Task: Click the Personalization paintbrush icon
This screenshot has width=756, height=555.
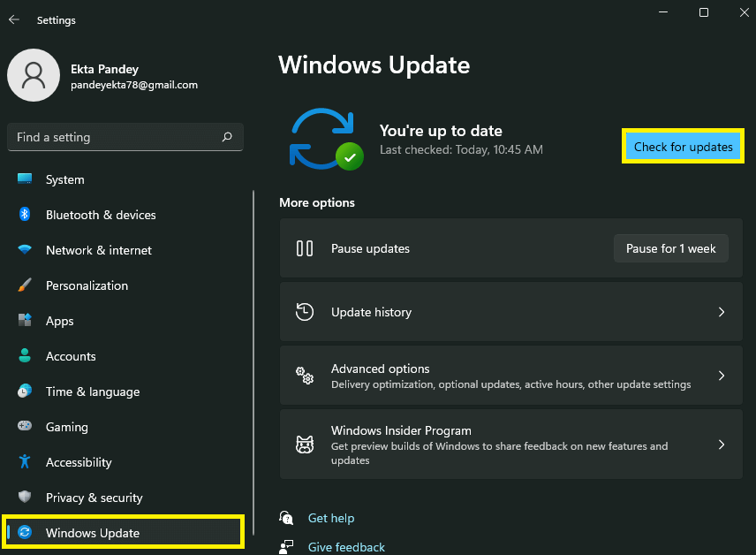Action: [25, 285]
